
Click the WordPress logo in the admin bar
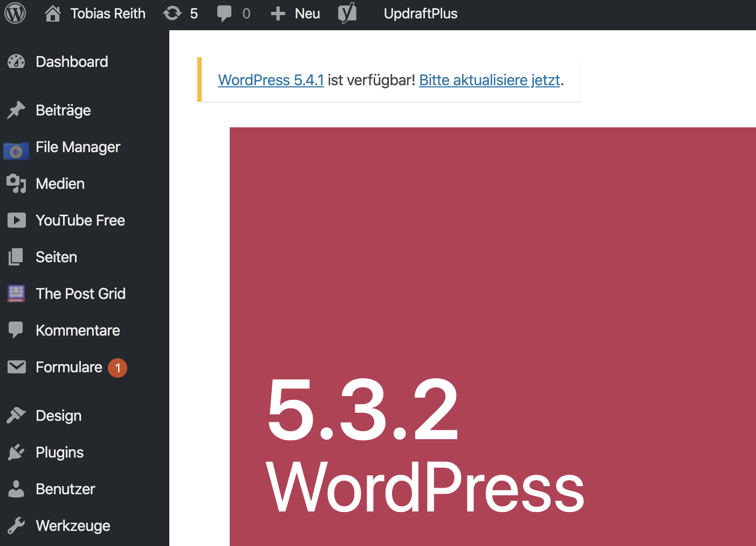point(15,13)
